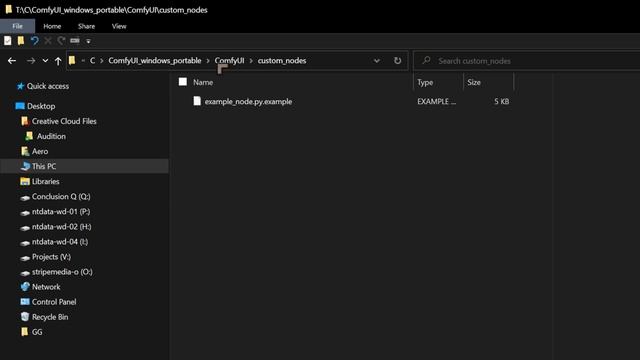Open the Share ribbon tab
This screenshot has height=360, width=640.
[x=87, y=26]
